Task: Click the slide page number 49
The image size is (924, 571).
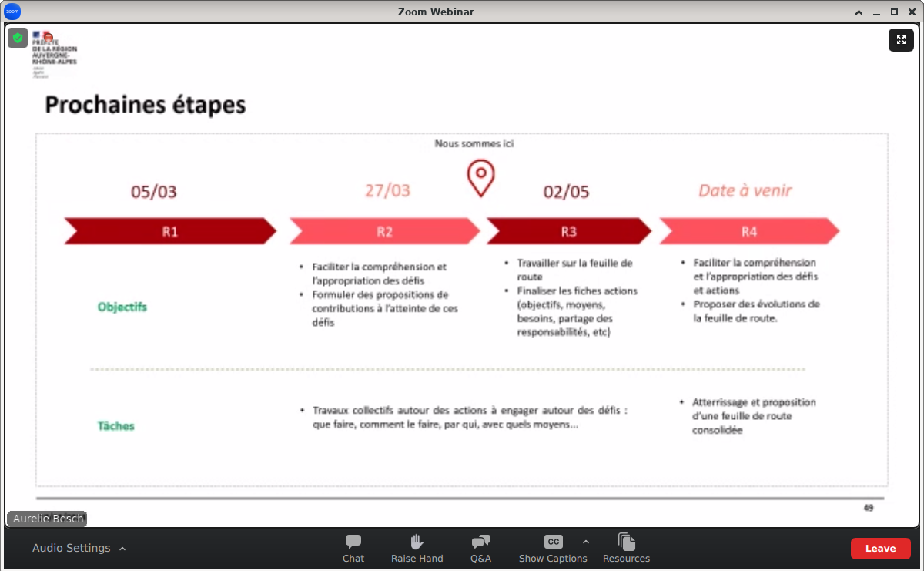Action: click(869, 508)
